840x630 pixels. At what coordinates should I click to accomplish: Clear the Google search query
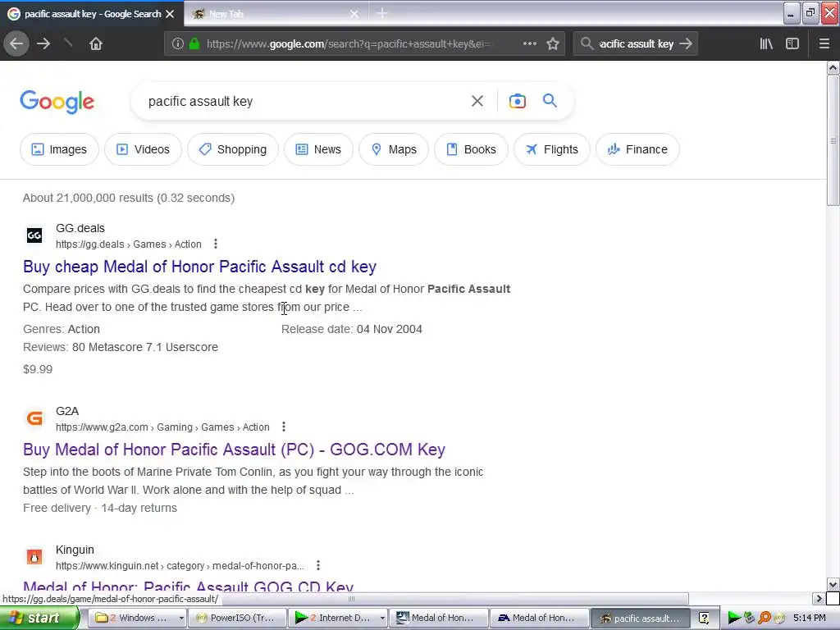[x=477, y=101]
